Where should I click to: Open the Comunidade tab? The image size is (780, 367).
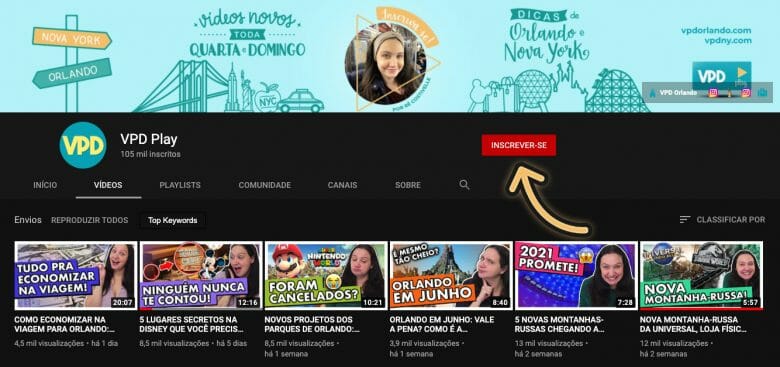265,185
